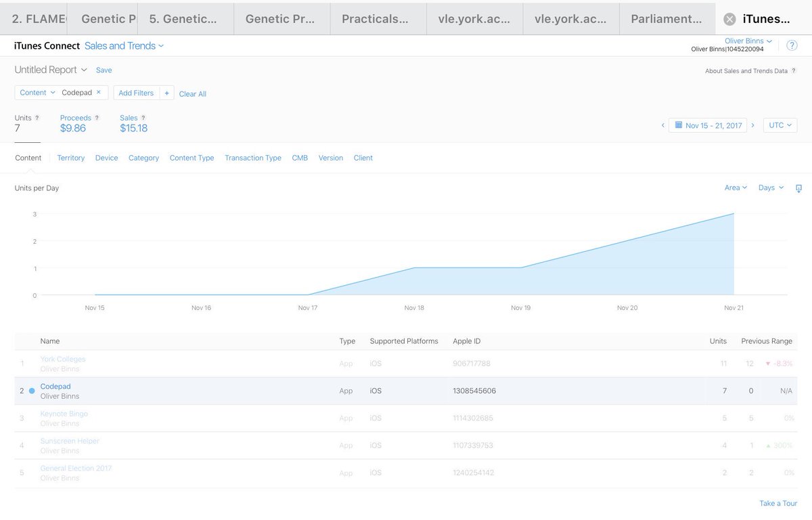This screenshot has height=520, width=812.
Task: Select the Proceeds metric
Action: (80, 123)
